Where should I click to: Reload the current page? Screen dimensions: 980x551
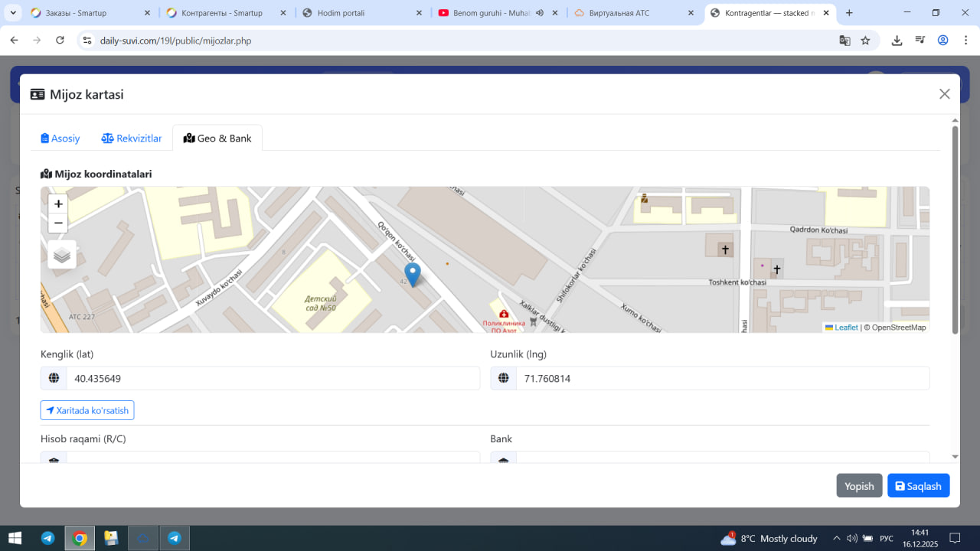click(60, 41)
